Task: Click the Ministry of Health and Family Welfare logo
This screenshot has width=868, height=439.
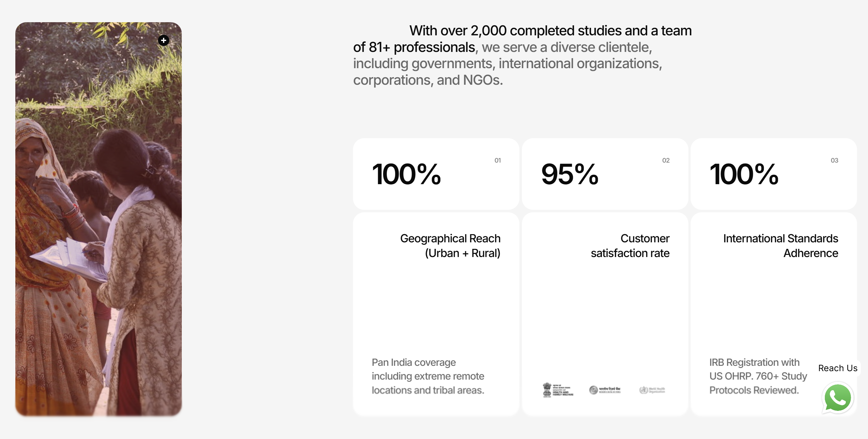Action: point(558,390)
